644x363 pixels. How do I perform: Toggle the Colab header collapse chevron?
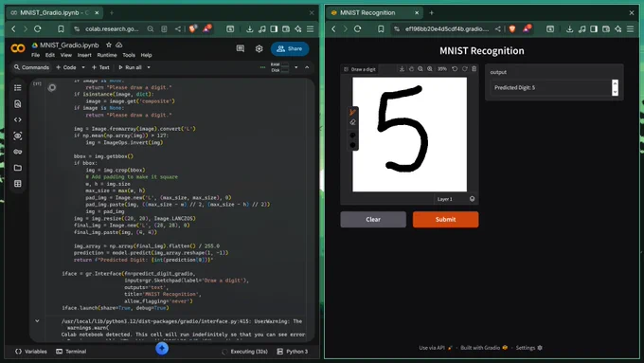click(307, 67)
